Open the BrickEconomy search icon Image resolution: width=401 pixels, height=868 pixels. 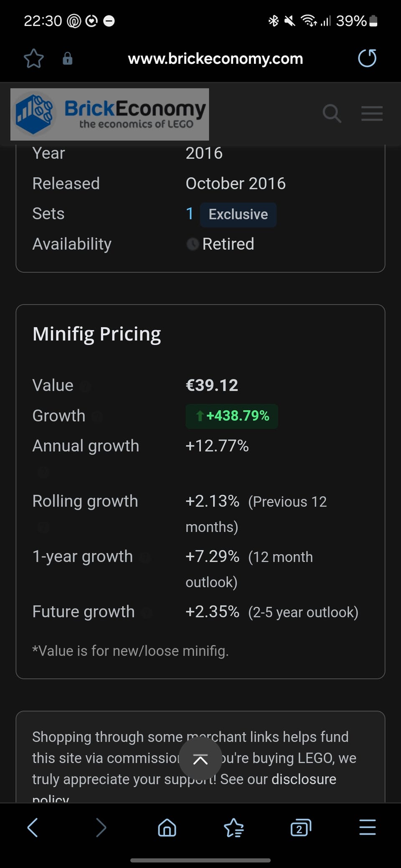(x=332, y=114)
